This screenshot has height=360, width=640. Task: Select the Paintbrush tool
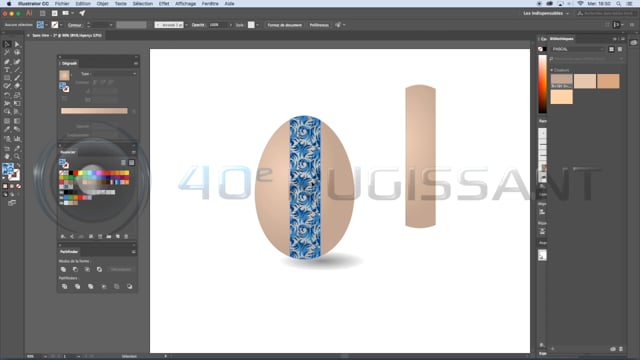click(x=17, y=78)
